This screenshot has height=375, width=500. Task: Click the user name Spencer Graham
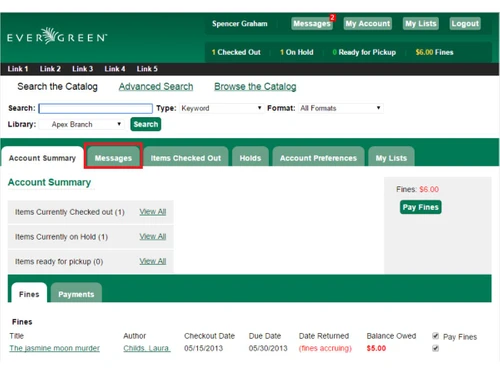pyautogui.click(x=240, y=24)
